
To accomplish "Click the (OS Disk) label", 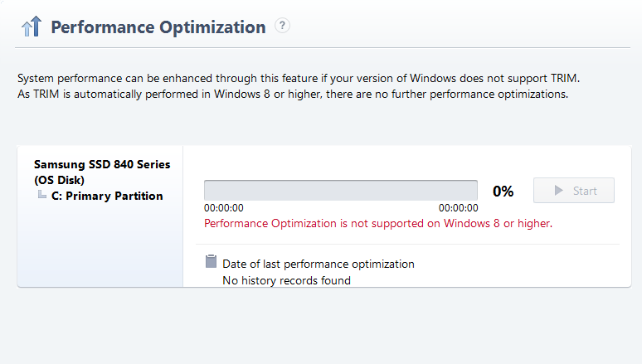I will 59,180.
